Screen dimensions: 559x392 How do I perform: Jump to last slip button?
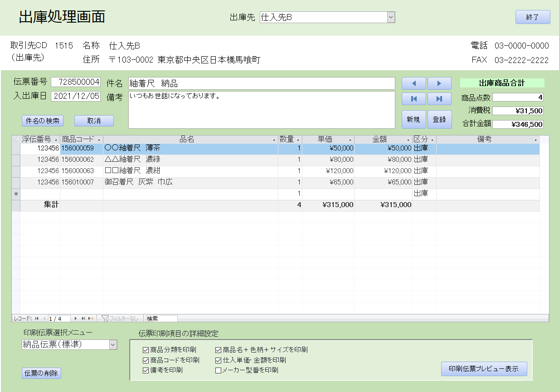439,99
